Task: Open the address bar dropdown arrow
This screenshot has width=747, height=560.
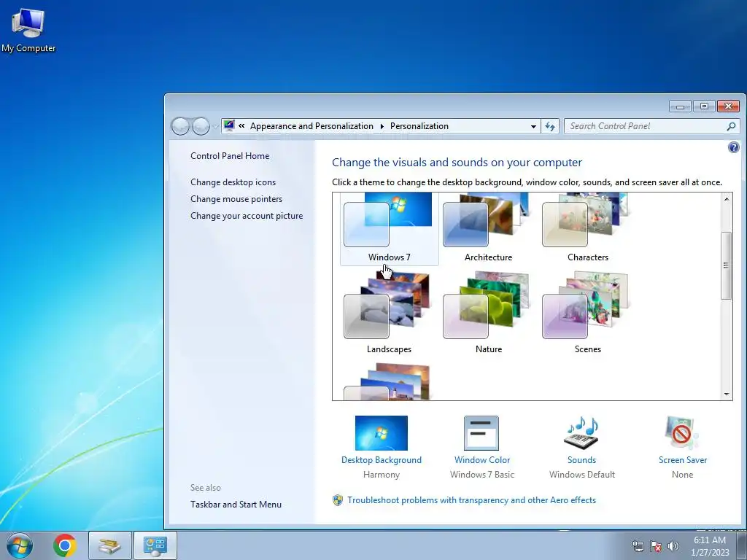Action: pos(533,126)
